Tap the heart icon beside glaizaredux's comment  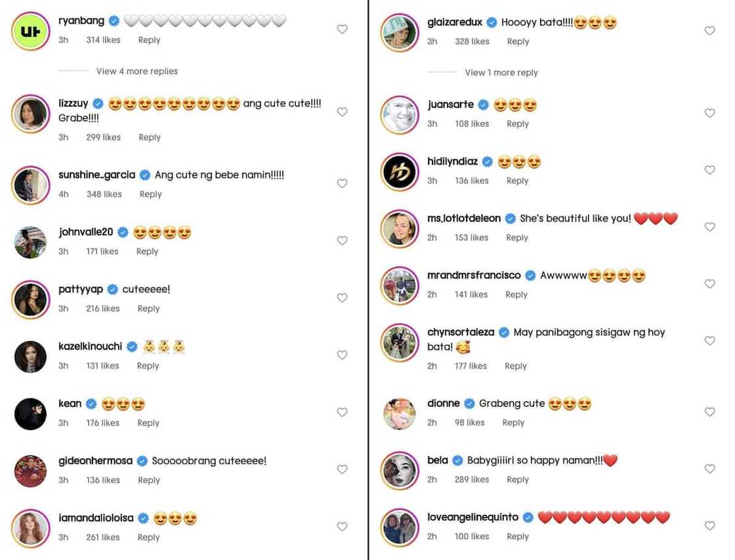coord(709,30)
